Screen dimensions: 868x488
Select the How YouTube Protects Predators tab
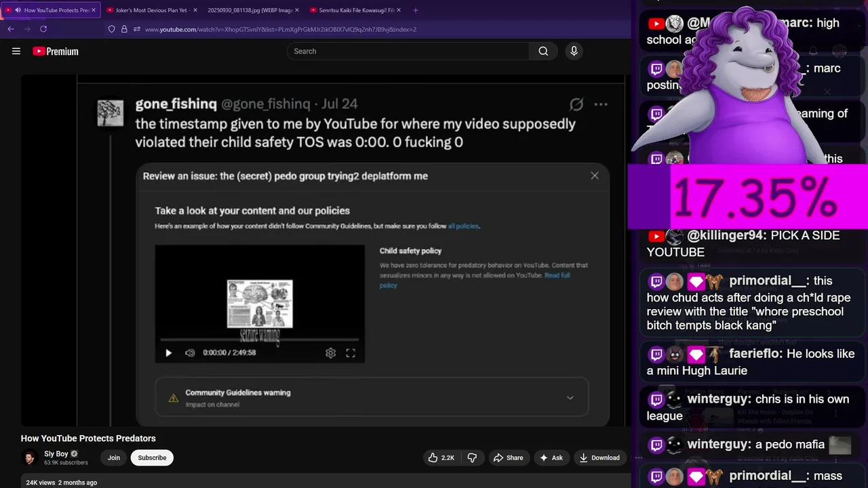point(51,10)
